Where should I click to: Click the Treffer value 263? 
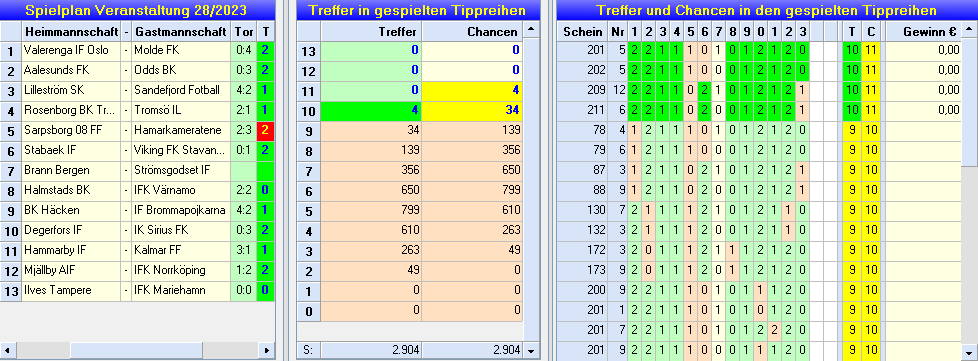(x=371, y=251)
